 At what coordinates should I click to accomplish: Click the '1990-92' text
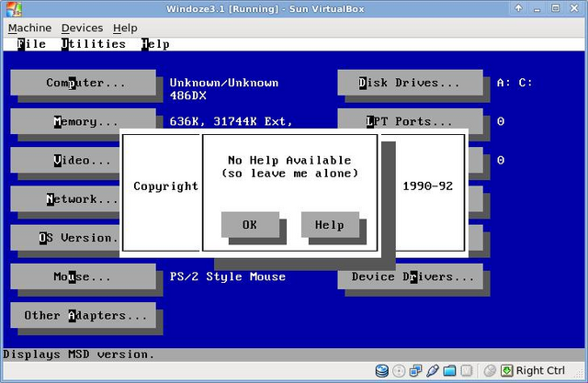(x=428, y=186)
